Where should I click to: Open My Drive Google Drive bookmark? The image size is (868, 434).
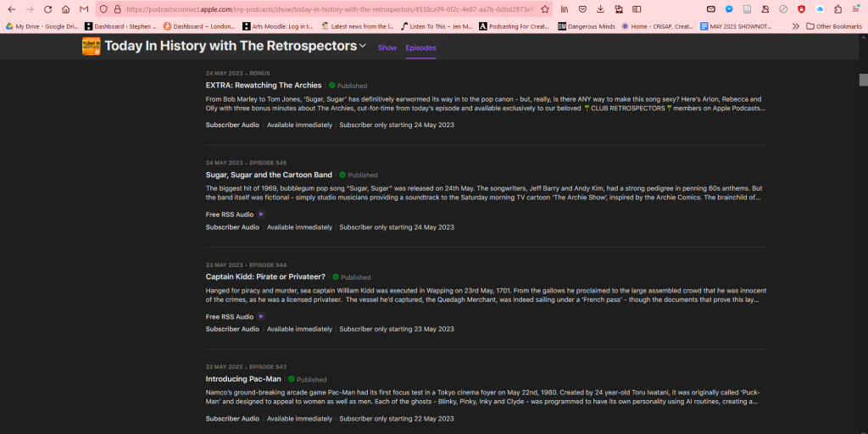click(x=42, y=26)
